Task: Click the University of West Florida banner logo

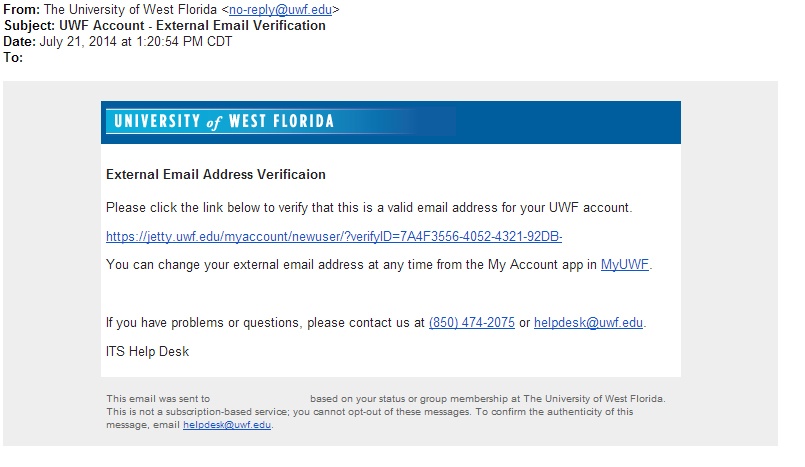Action: tap(224, 122)
